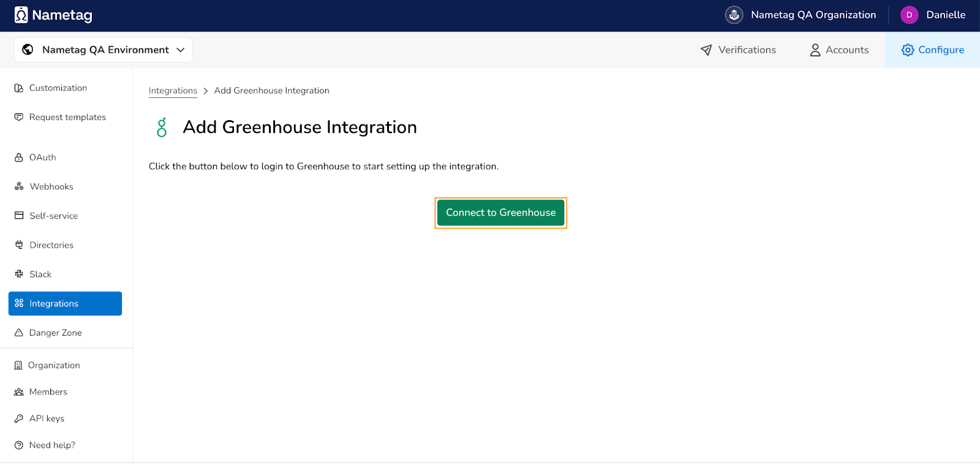Click the API keys key icon
Viewport: 980px width, 467px height.
click(19, 419)
